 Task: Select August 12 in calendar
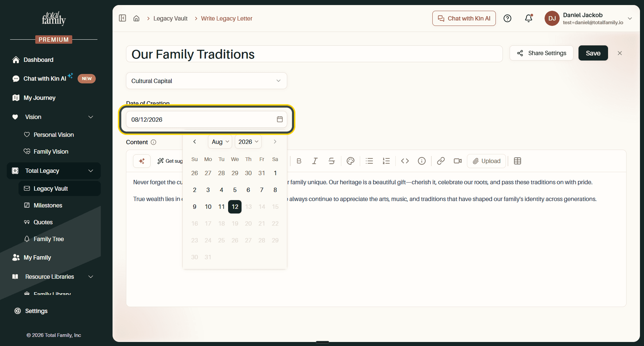tap(235, 207)
